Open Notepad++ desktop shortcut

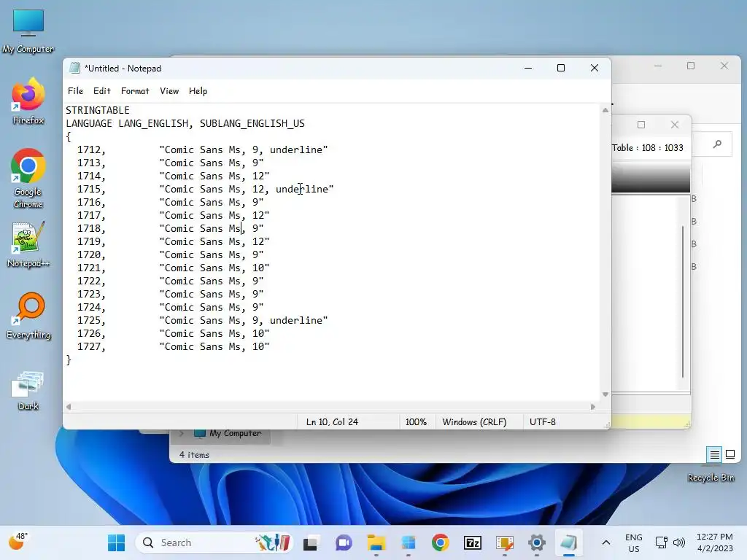pos(28,245)
